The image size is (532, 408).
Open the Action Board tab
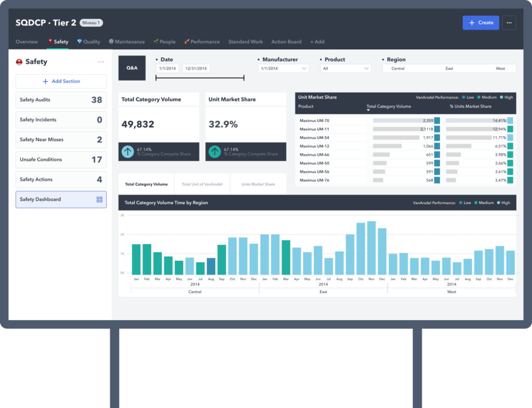[x=286, y=42]
